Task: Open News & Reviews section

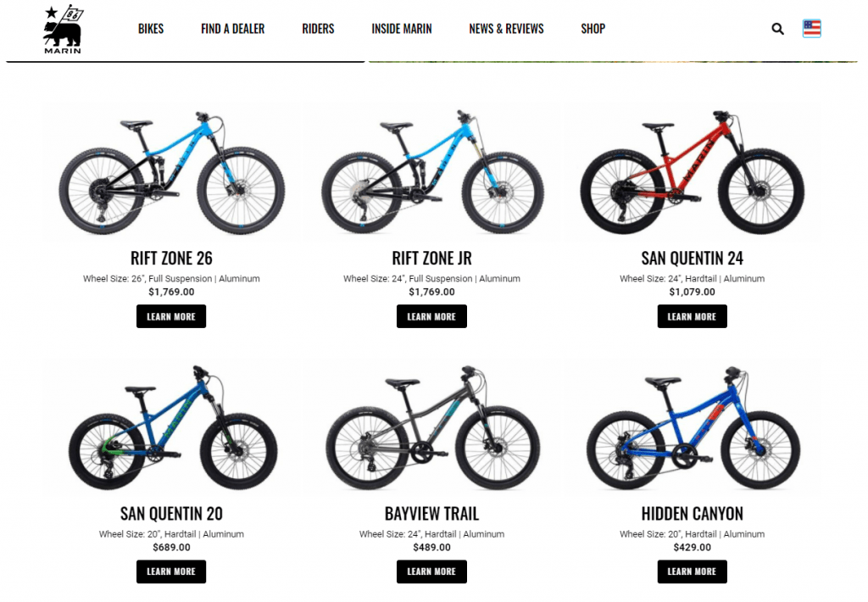Action: pyautogui.click(x=506, y=29)
